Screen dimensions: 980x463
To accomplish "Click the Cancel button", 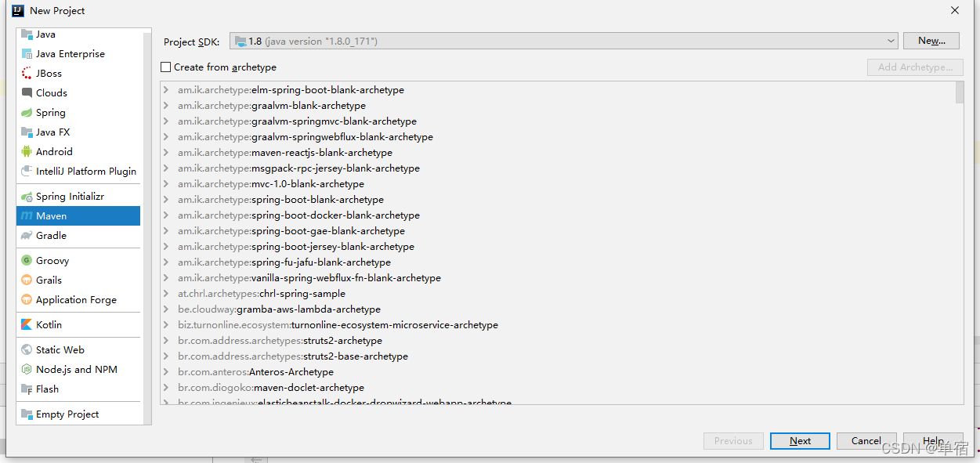I will click(x=866, y=441).
